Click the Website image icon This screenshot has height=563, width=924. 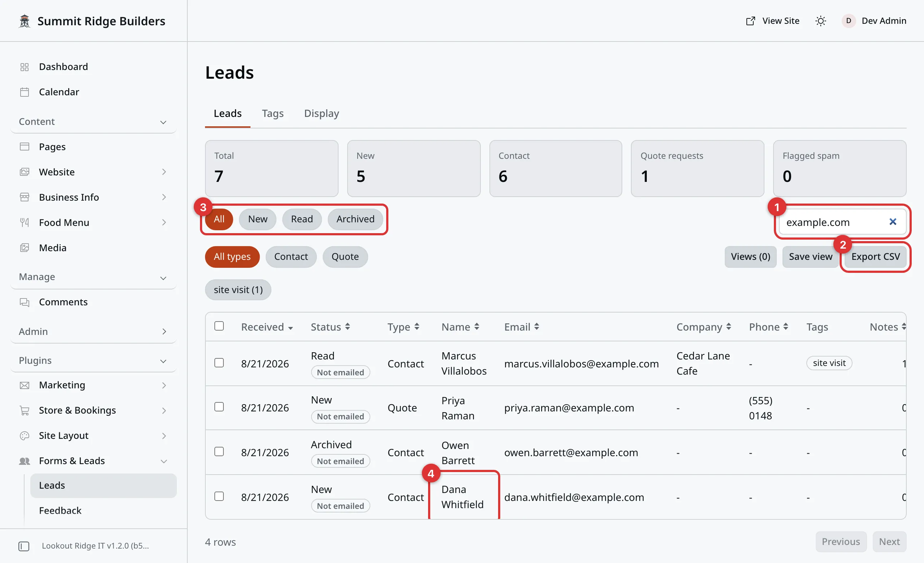tap(25, 172)
